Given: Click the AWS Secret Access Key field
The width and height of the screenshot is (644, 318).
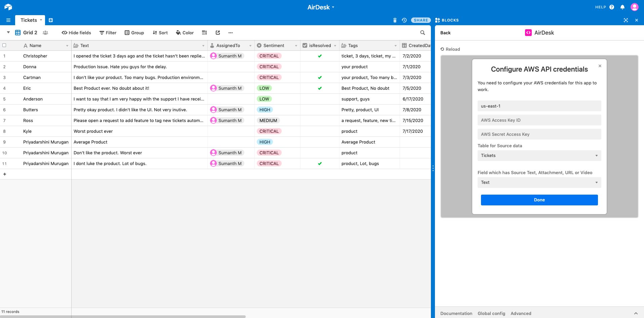Looking at the screenshot, I should click(539, 134).
